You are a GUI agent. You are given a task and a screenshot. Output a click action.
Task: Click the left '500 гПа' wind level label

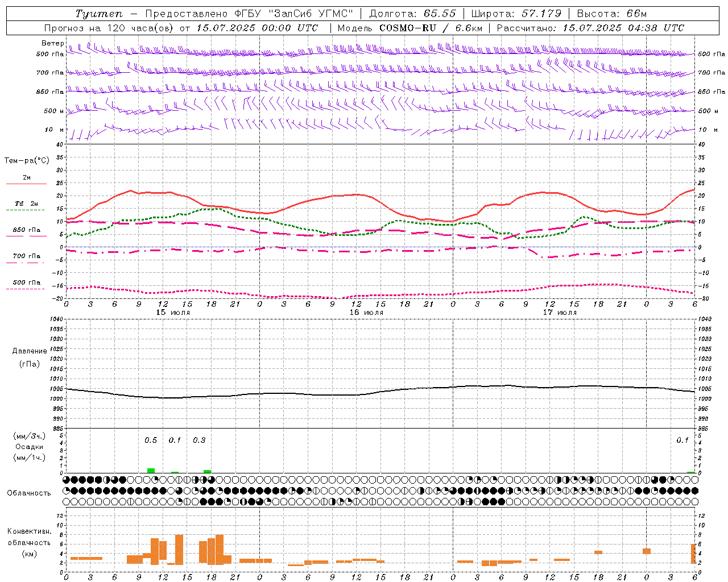click(50, 55)
